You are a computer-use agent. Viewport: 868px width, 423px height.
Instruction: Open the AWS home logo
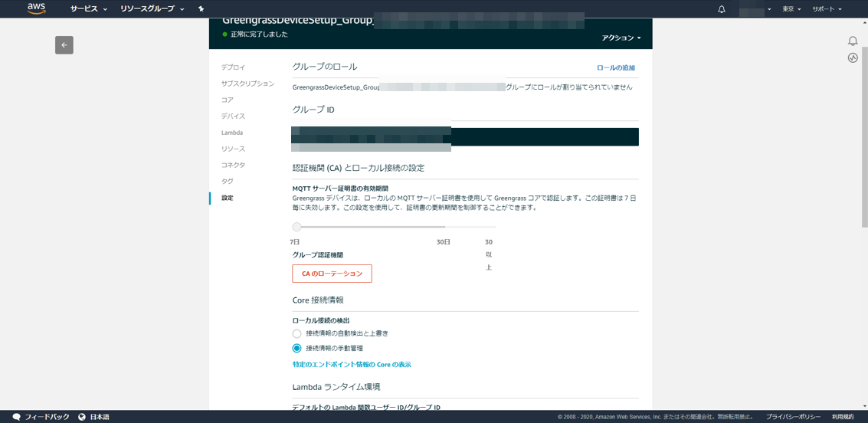pyautogui.click(x=36, y=9)
